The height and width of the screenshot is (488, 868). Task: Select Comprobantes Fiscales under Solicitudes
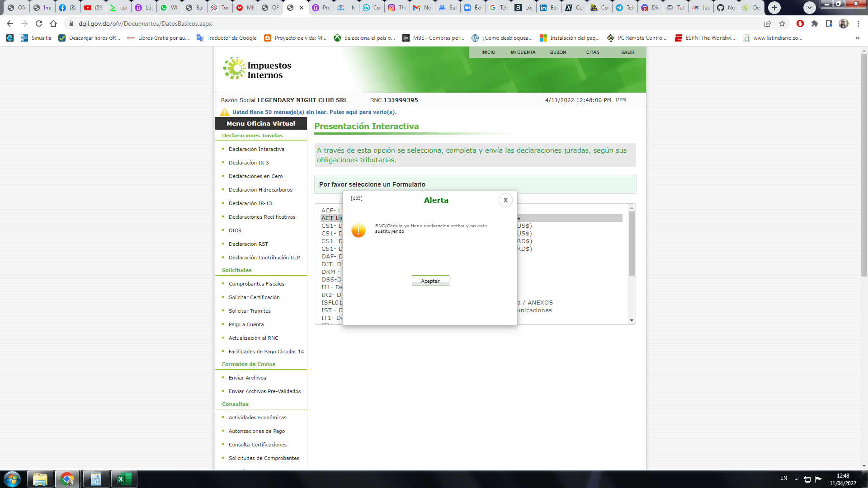[256, 284]
